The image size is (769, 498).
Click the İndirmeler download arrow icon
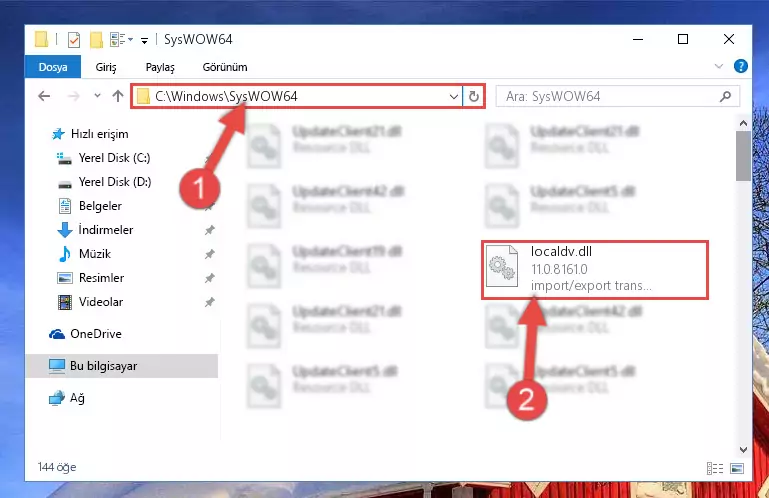pyautogui.click(x=65, y=230)
